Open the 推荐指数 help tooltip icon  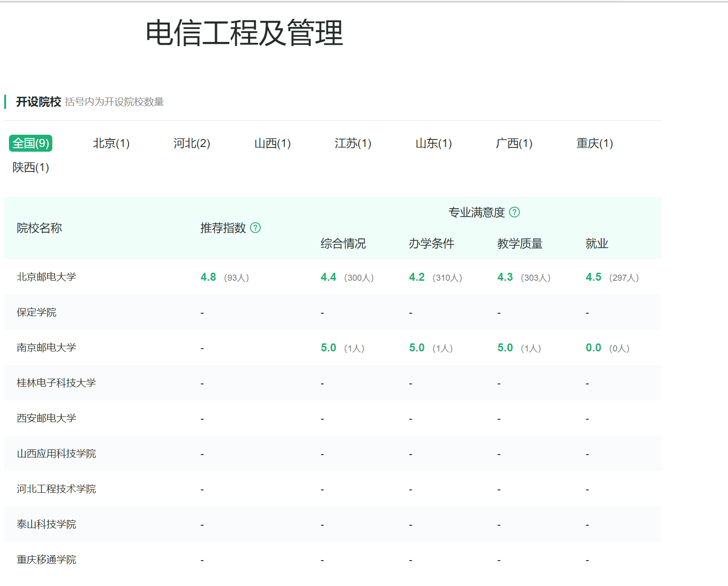[256, 228]
